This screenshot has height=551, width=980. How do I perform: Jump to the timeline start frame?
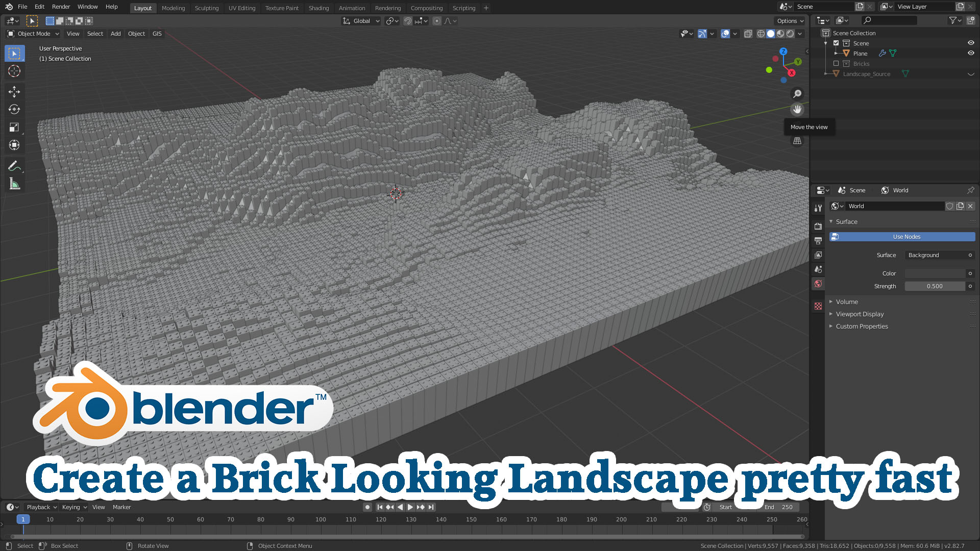click(380, 507)
